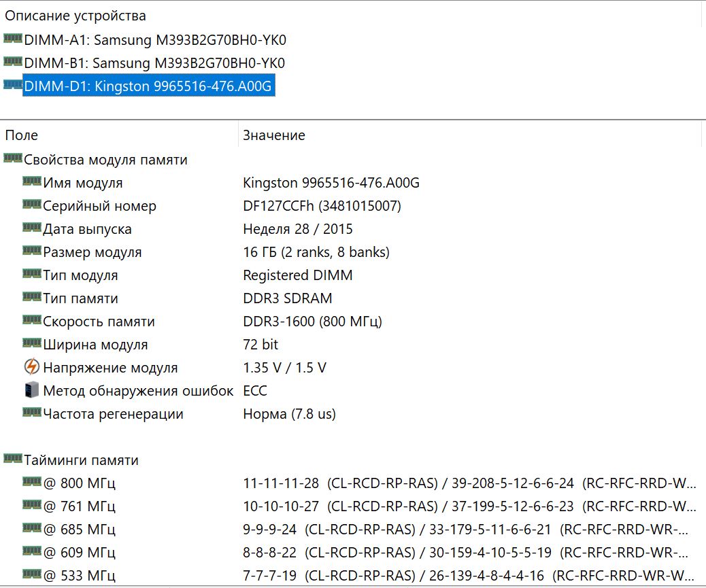The width and height of the screenshot is (706, 588).
Task: Click the value 'ECC'
Action: point(255,391)
